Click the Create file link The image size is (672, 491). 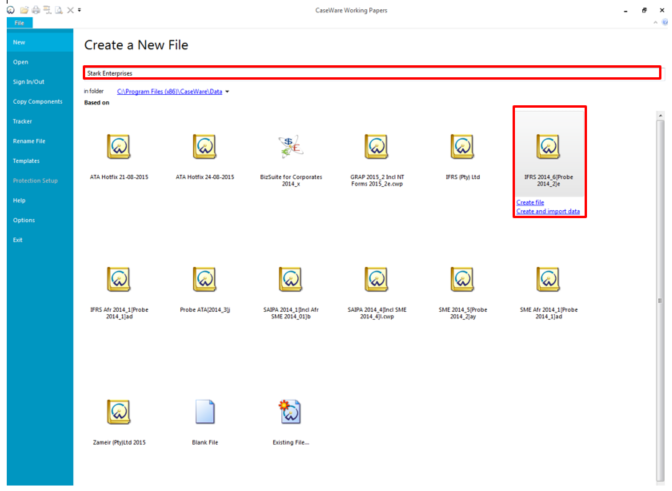[530, 202]
